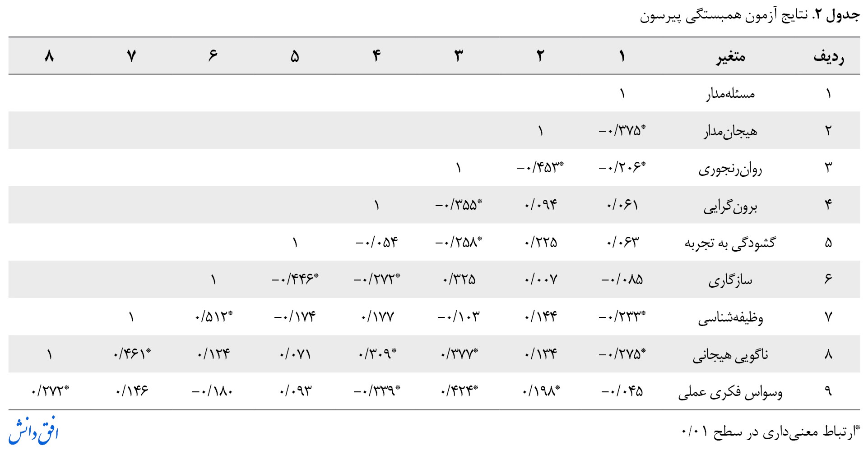Screen dimensions: 868x450
Task: Click the برون‌گرایی row label
Action: [730, 206]
